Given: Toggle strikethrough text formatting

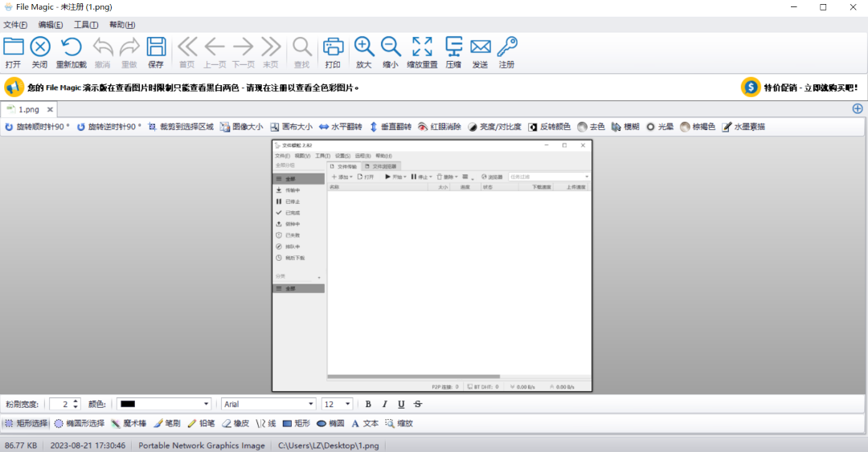Looking at the screenshot, I should (417, 404).
